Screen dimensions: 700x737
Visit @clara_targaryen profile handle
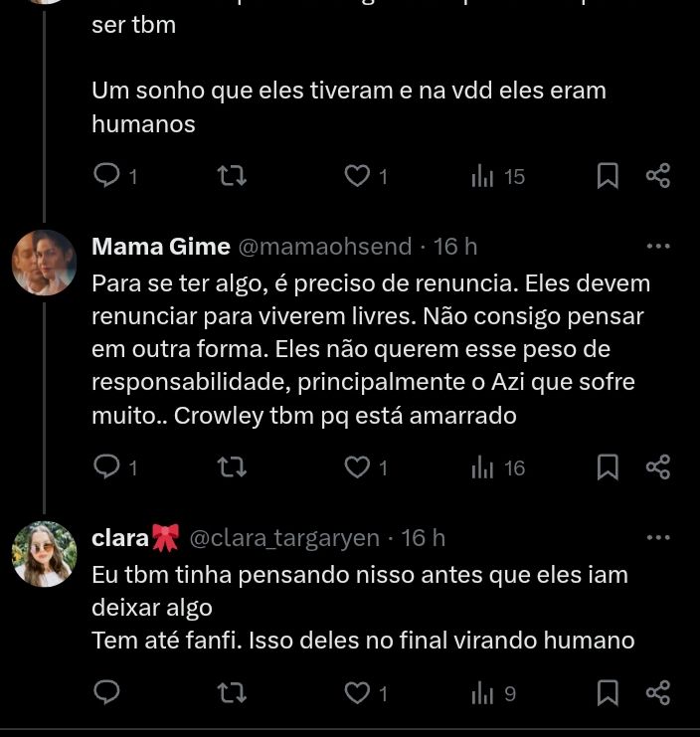pos(284,538)
